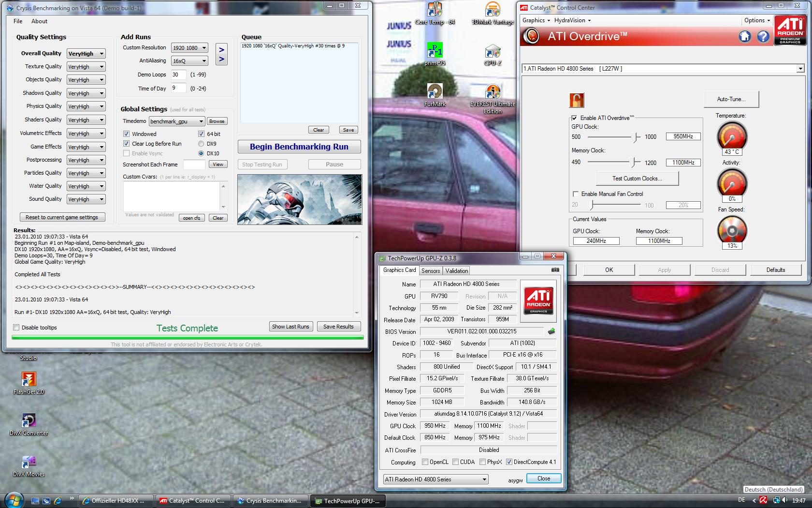Click the Time of Day input field
The width and height of the screenshot is (812, 508).
[x=179, y=88]
